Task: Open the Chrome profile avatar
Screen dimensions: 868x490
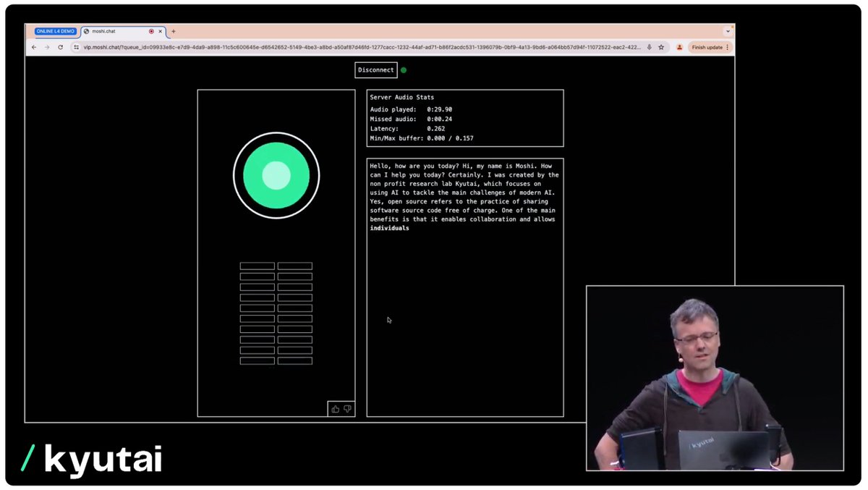Action: click(679, 47)
